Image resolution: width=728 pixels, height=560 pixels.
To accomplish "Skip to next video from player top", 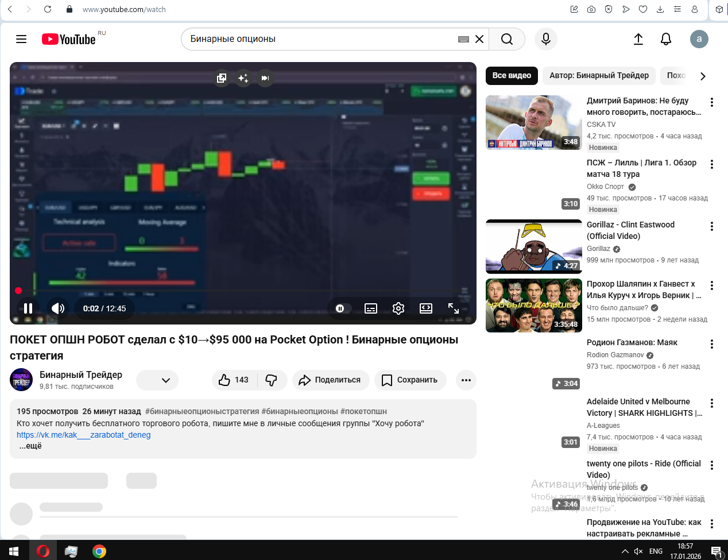I will [x=265, y=78].
